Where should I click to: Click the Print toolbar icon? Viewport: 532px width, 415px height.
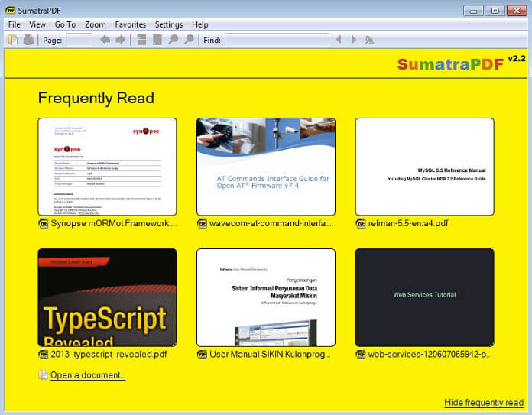[28, 40]
